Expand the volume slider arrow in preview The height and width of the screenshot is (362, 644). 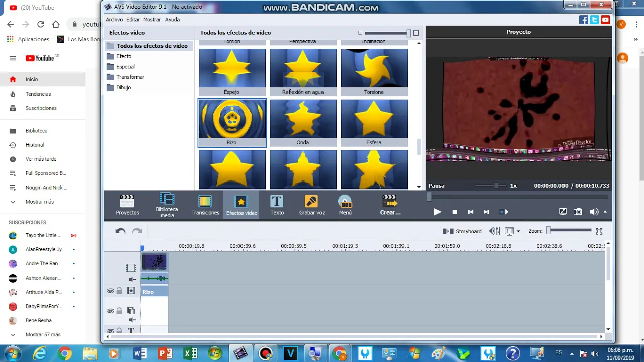pos(605,212)
